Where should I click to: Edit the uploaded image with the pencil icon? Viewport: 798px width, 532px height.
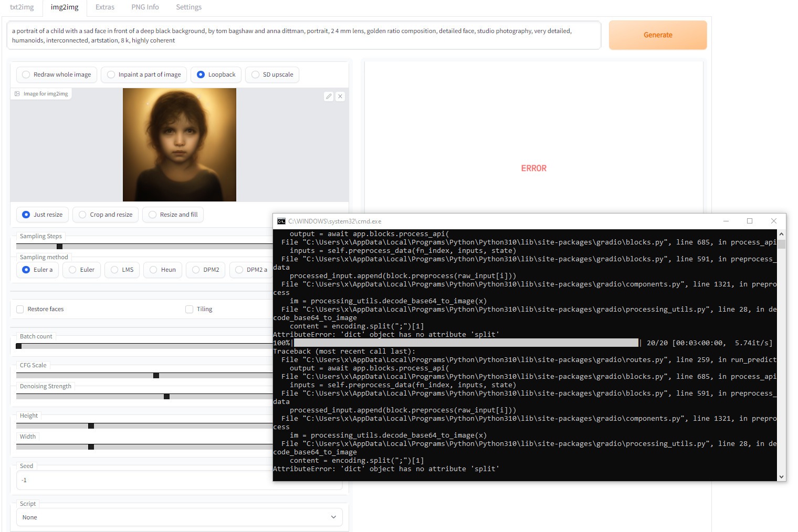[329, 96]
